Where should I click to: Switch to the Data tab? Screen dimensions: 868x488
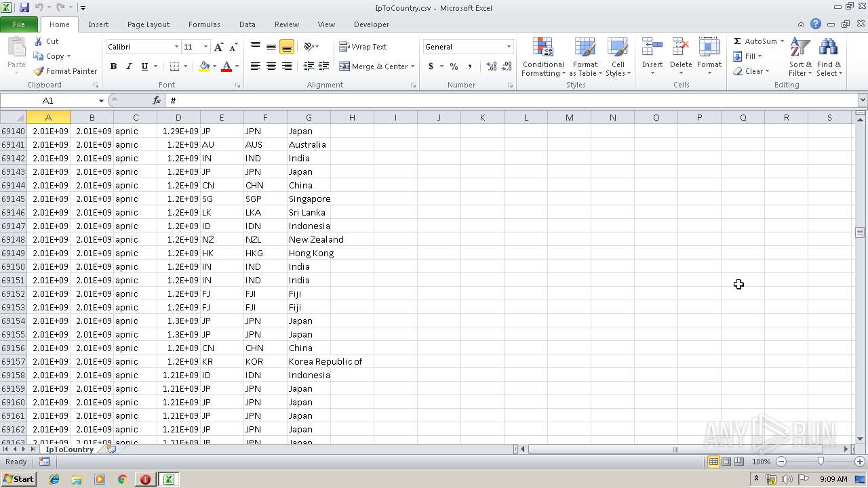pos(248,24)
